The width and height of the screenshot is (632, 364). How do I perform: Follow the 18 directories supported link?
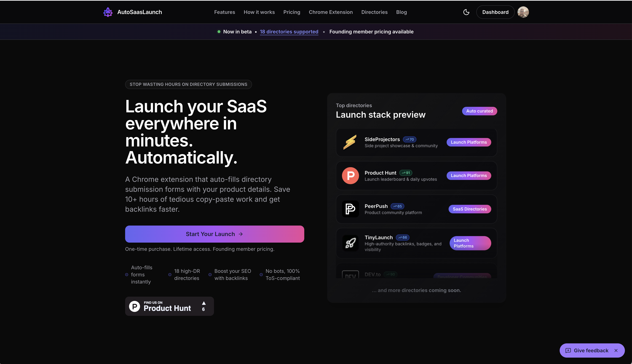coord(289,32)
